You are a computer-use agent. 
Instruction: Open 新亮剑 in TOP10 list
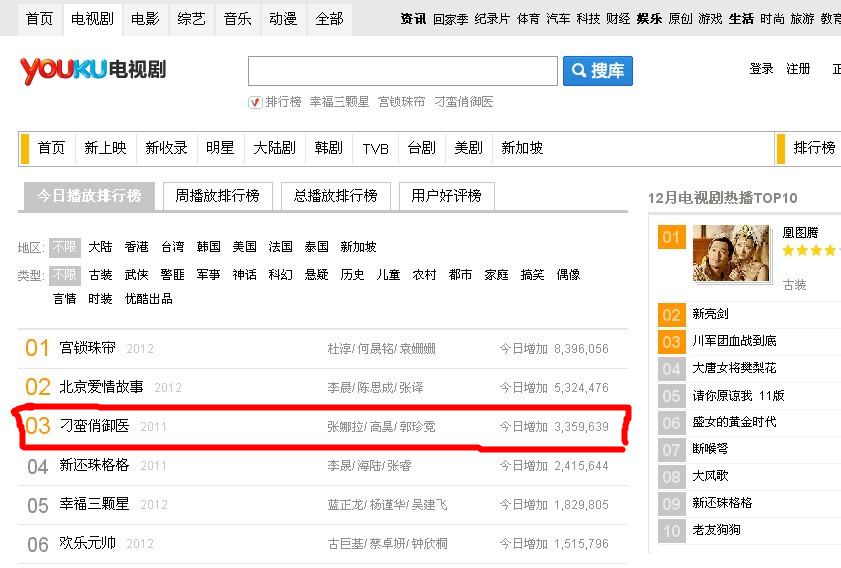coord(710,314)
